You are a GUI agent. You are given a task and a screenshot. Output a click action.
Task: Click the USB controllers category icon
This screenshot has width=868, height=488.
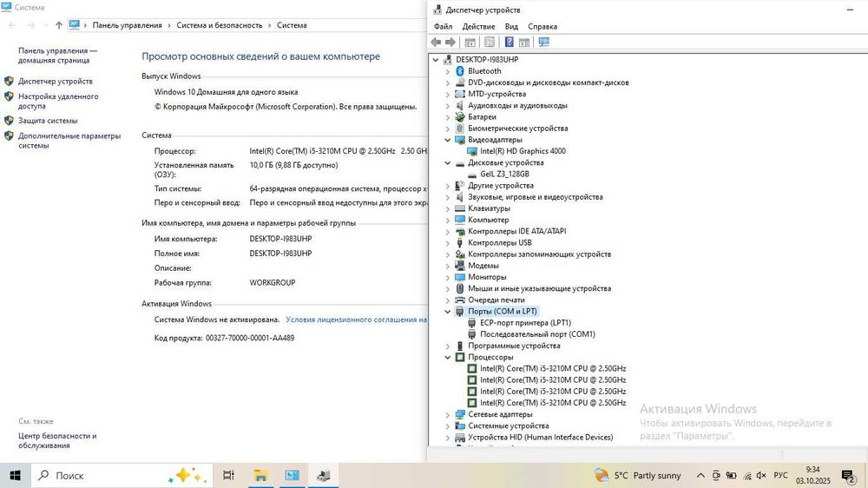460,242
